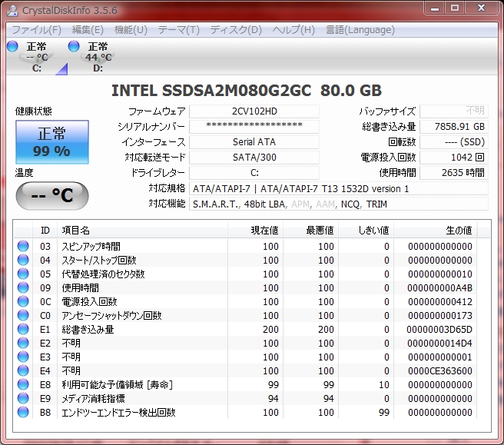Open the 言語(Language) menu
The height and width of the screenshot is (445, 504).
[x=360, y=30]
